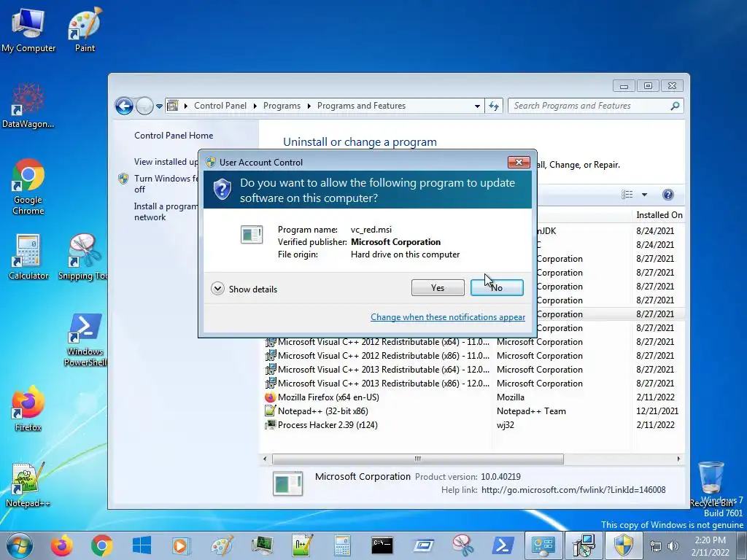Refresh the Programs and Features view
The image size is (747, 560).
tap(494, 106)
